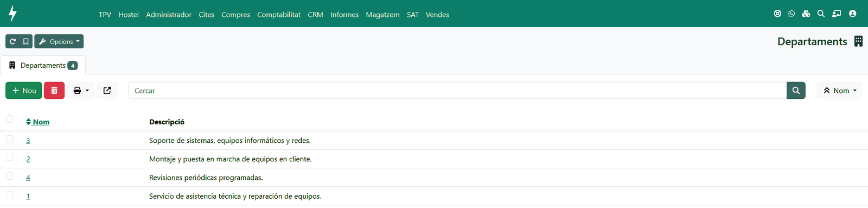Open the Vendes menu

(x=437, y=15)
